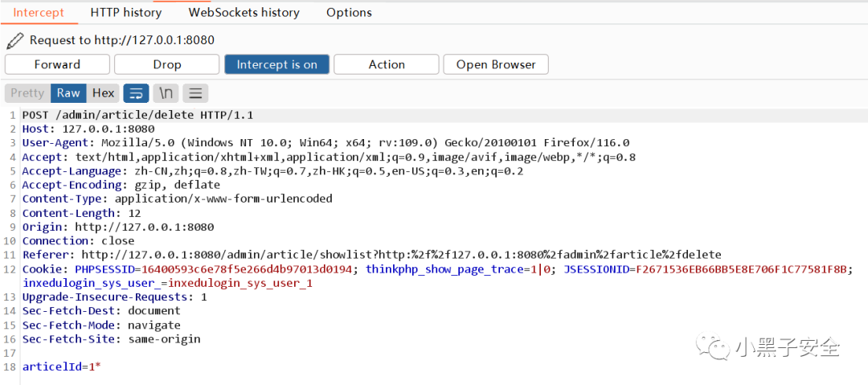Toggle the Intercept is on button

276,64
